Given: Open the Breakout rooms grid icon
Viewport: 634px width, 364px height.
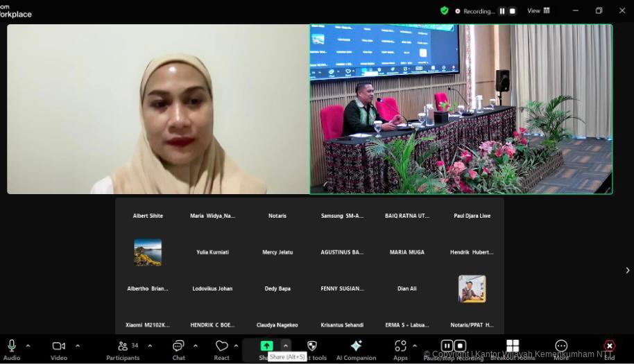Looking at the screenshot, I should pos(513,346).
